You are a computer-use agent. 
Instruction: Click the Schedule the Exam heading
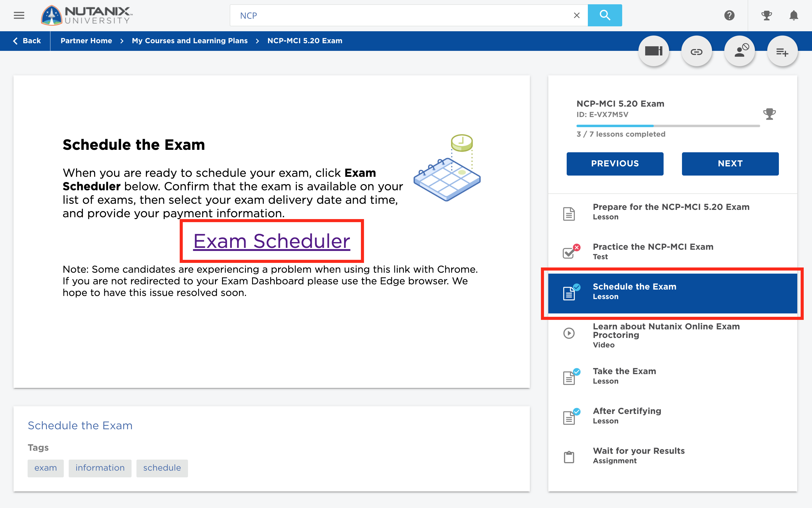click(x=133, y=145)
